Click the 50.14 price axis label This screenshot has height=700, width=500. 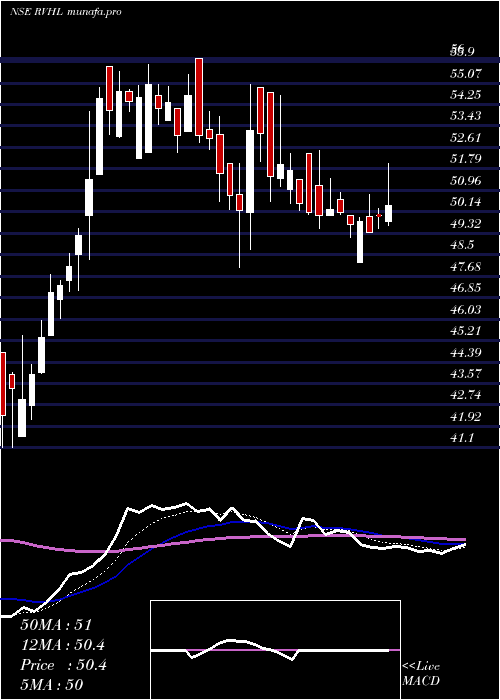(x=467, y=202)
